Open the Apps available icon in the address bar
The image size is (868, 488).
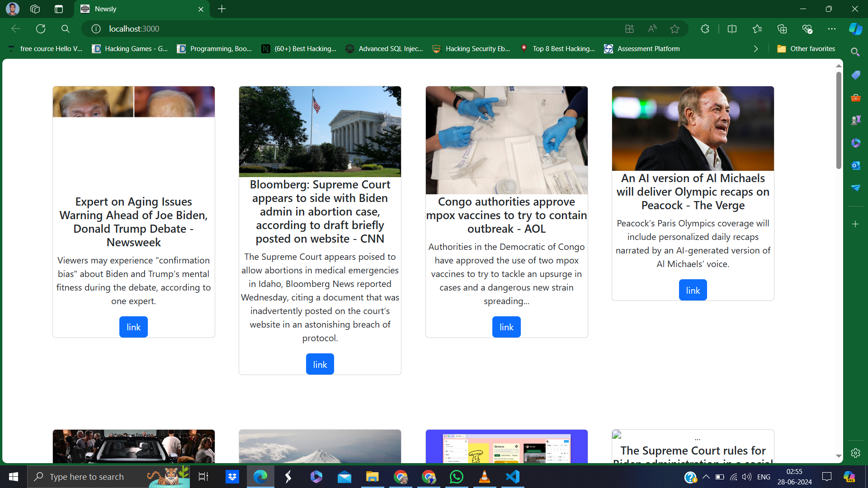click(629, 29)
